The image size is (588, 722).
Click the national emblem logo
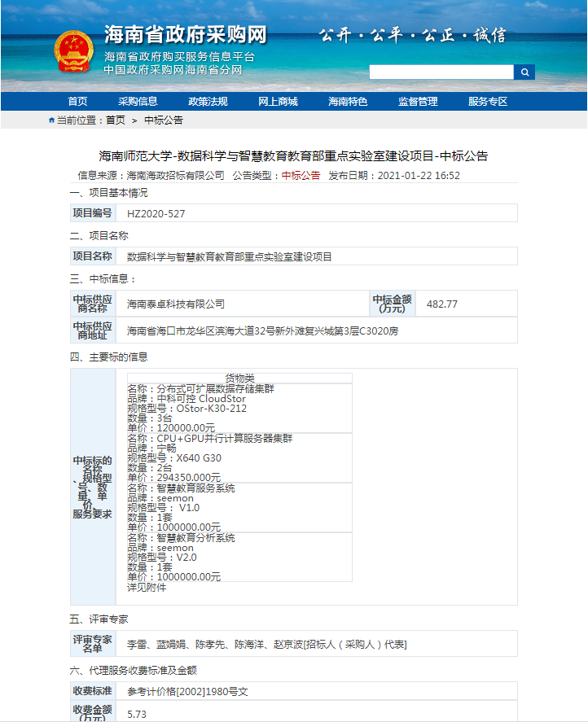click(74, 51)
